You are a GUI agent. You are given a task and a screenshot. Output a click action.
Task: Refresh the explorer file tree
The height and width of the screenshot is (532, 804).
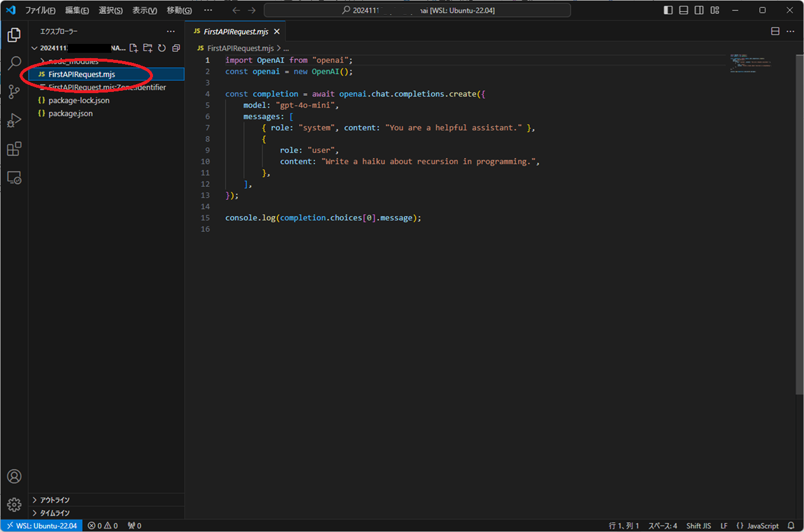[162, 48]
